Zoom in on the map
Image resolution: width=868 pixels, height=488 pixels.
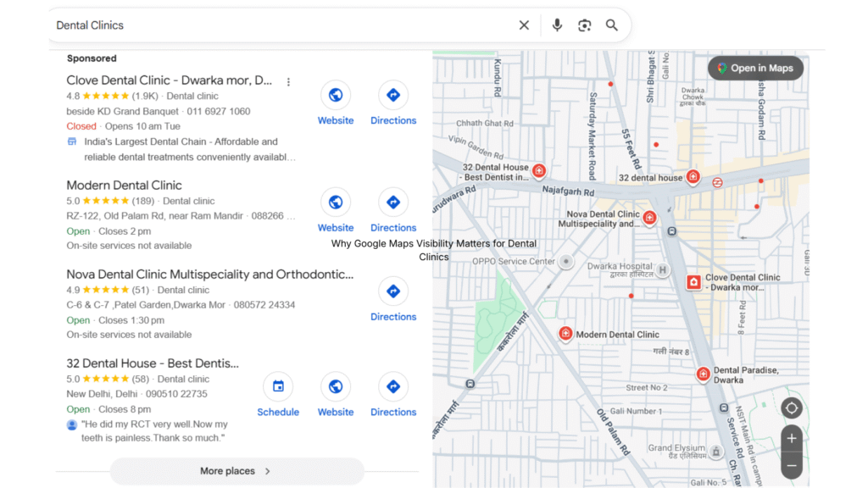(792, 439)
